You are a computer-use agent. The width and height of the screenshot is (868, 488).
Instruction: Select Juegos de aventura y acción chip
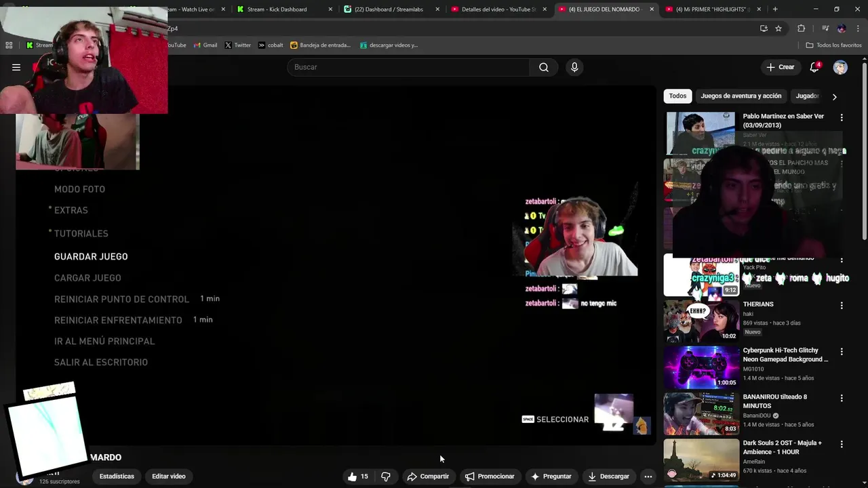coord(741,96)
